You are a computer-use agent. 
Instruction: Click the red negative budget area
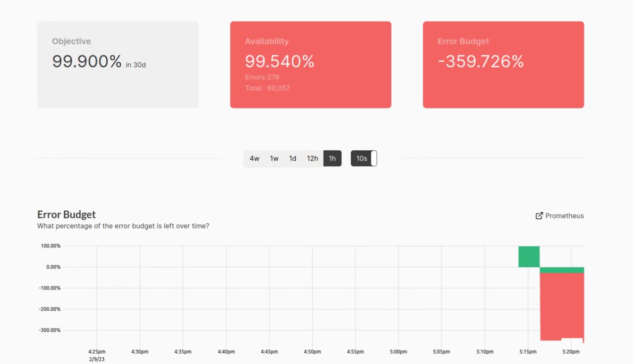562,306
